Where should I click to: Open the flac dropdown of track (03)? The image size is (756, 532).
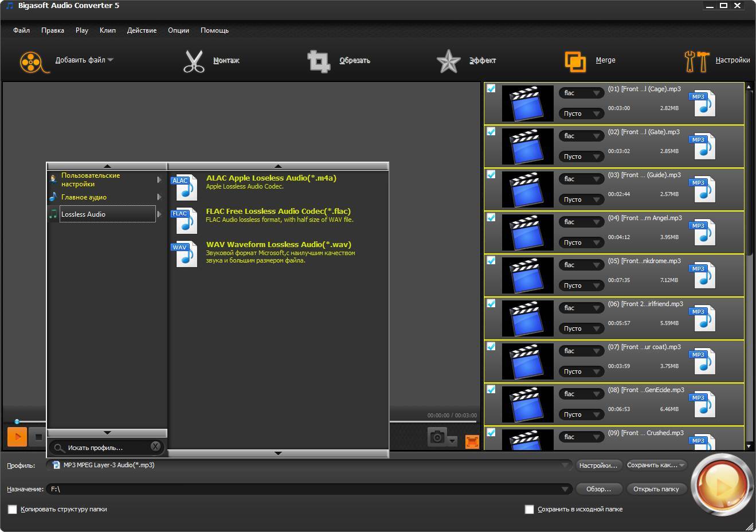581,179
